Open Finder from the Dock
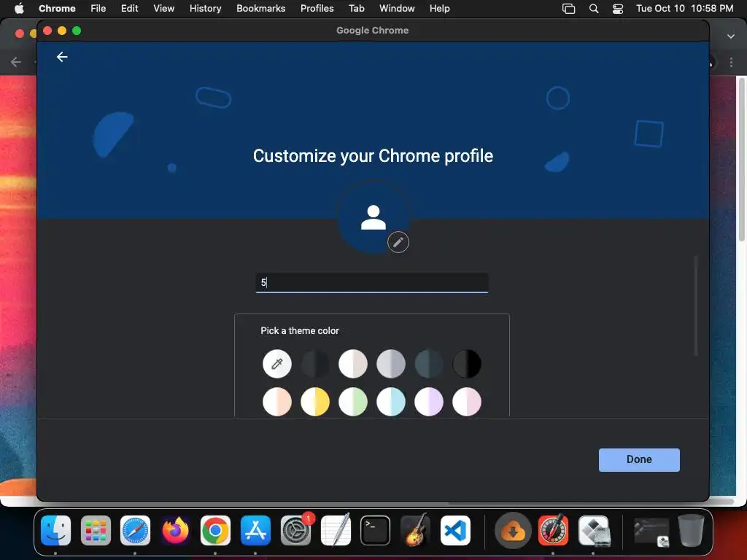Viewport: 747px width, 560px height. [x=55, y=531]
